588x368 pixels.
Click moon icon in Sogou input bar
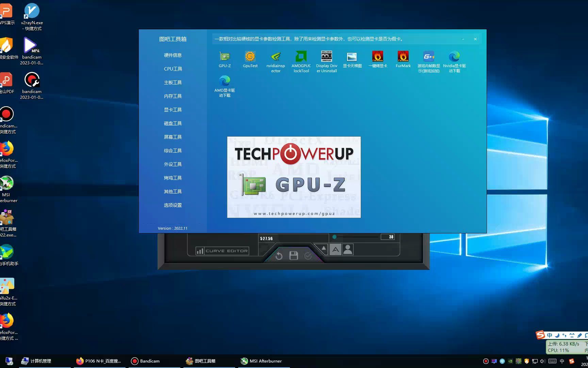click(557, 335)
